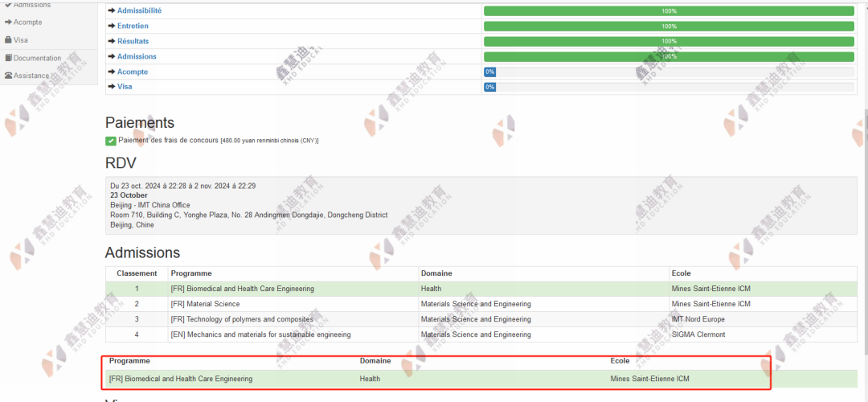Click 'Beijing - IMT China Office' text

coord(150,206)
